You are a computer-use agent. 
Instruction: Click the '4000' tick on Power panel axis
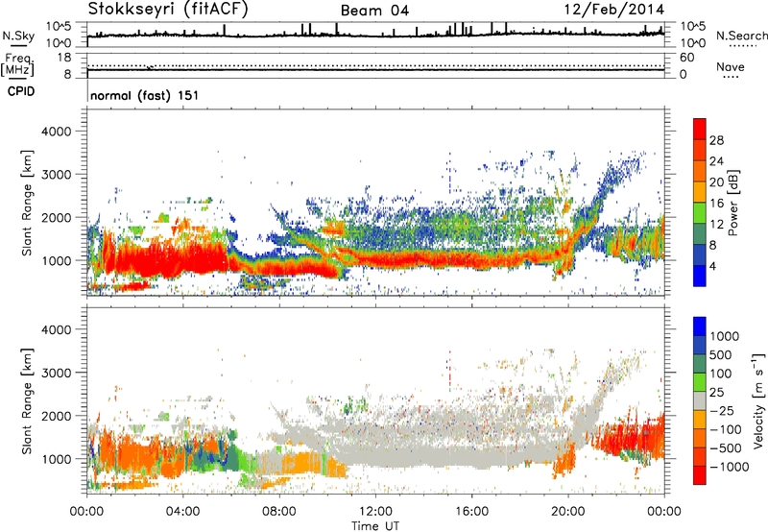[57, 132]
